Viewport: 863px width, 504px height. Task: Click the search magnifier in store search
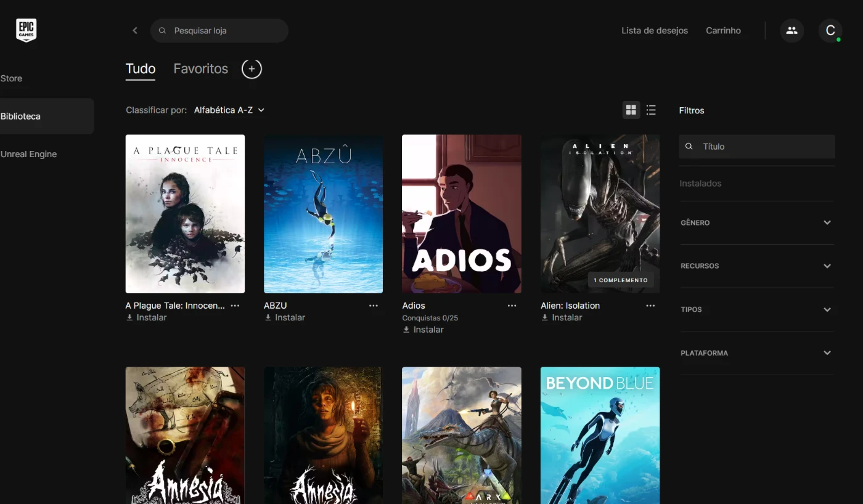[x=162, y=30]
